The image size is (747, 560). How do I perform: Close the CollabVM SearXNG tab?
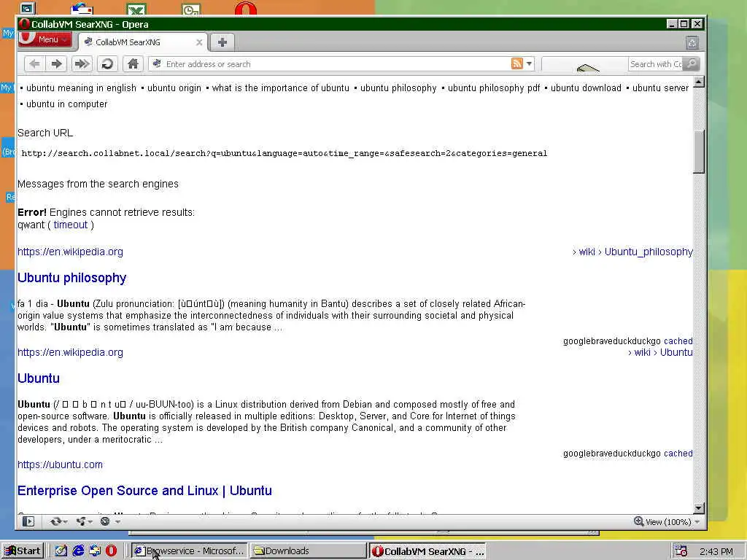199,42
